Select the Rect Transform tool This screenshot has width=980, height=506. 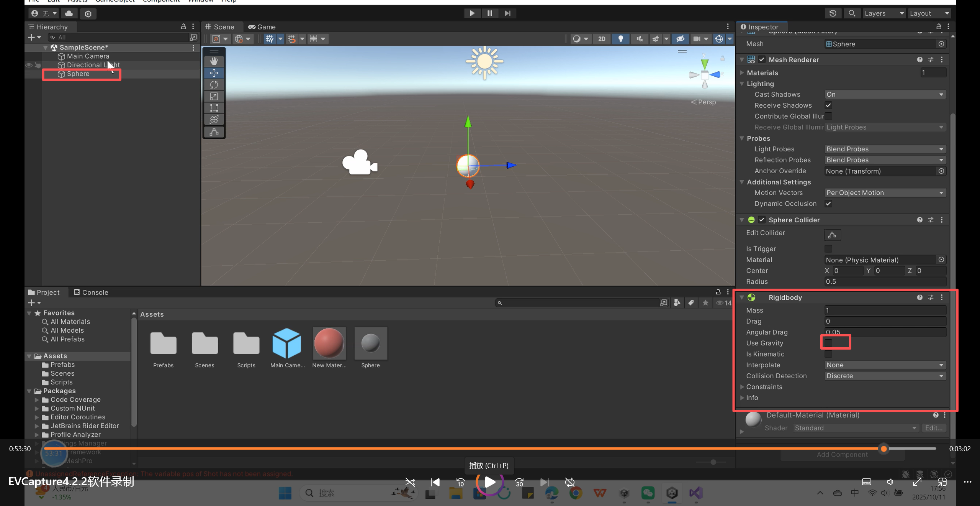point(214,108)
